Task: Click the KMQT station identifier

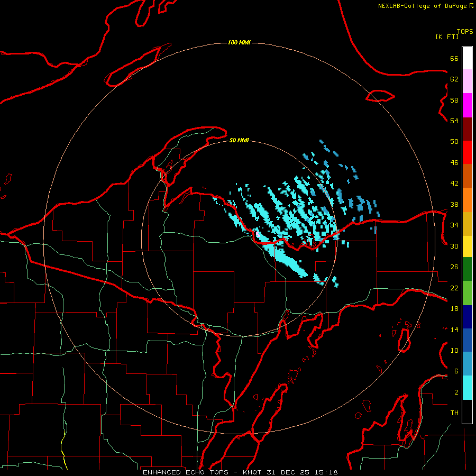Action: 253,472
